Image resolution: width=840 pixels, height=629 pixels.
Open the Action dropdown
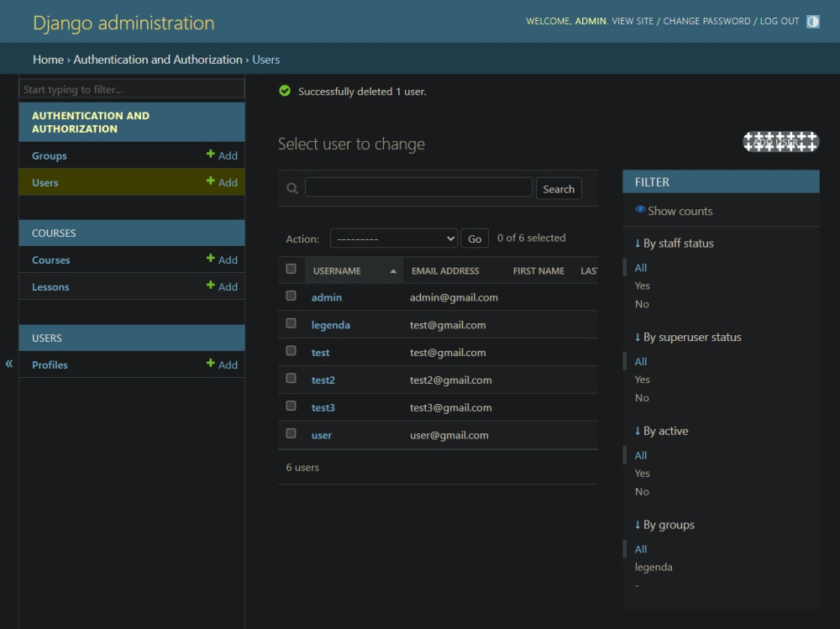click(x=394, y=238)
